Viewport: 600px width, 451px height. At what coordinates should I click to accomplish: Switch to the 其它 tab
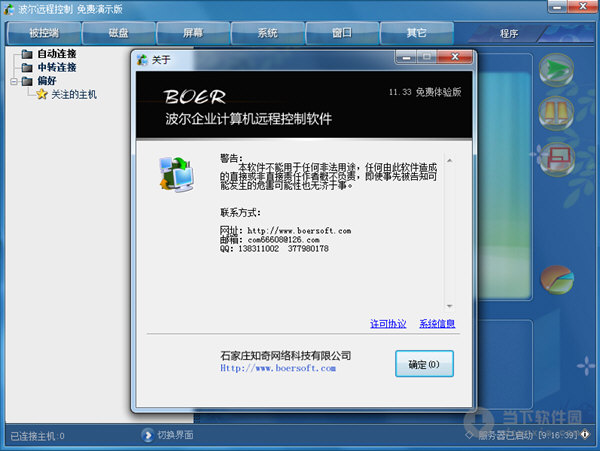tap(416, 33)
